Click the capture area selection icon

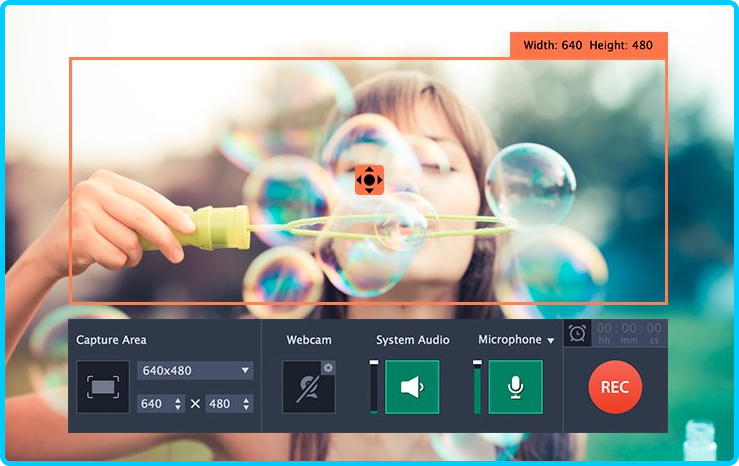pos(103,387)
